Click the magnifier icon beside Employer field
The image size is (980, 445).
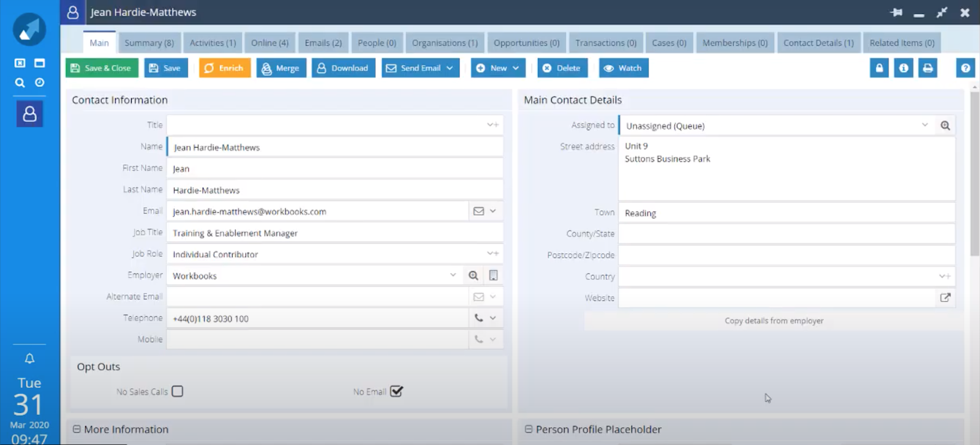pos(473,275)
